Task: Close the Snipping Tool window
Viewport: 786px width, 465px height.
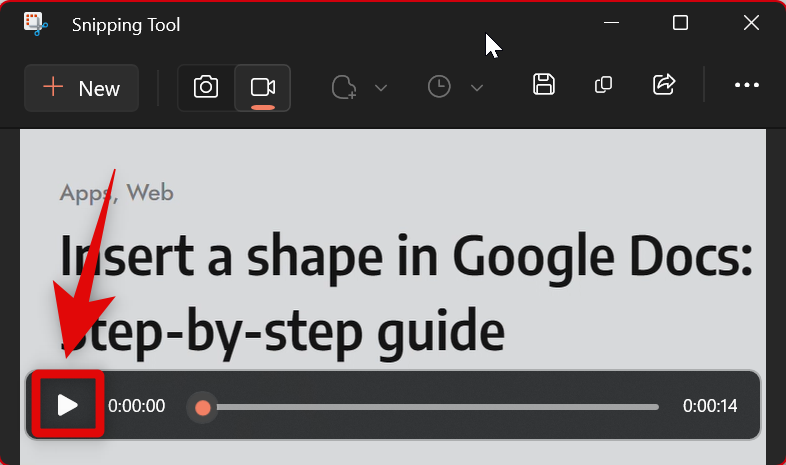Action: click(751, 23)
